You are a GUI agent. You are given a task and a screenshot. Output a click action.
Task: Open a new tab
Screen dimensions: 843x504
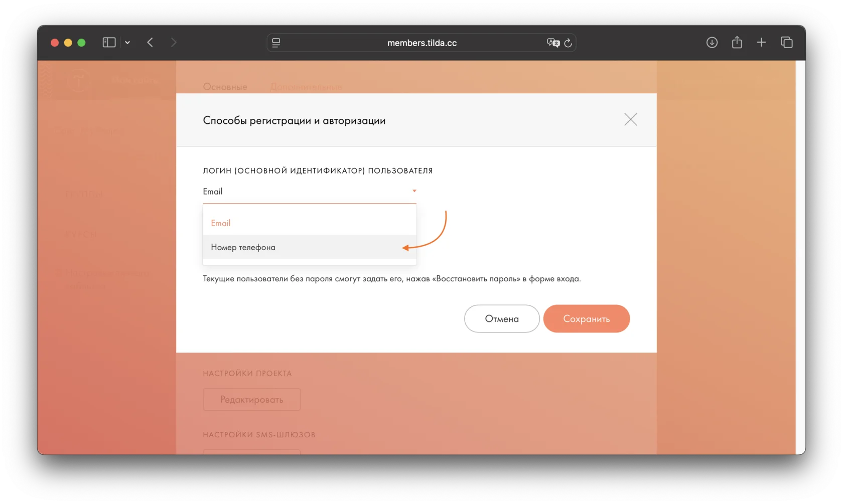[761, 43]
